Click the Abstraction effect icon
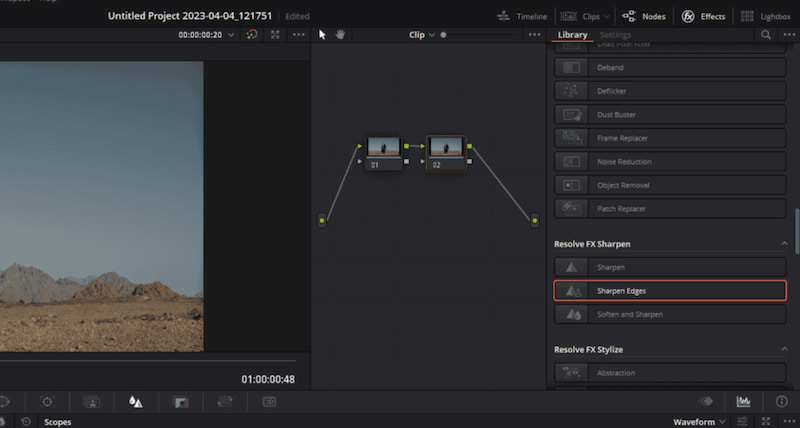 (571, 373)
